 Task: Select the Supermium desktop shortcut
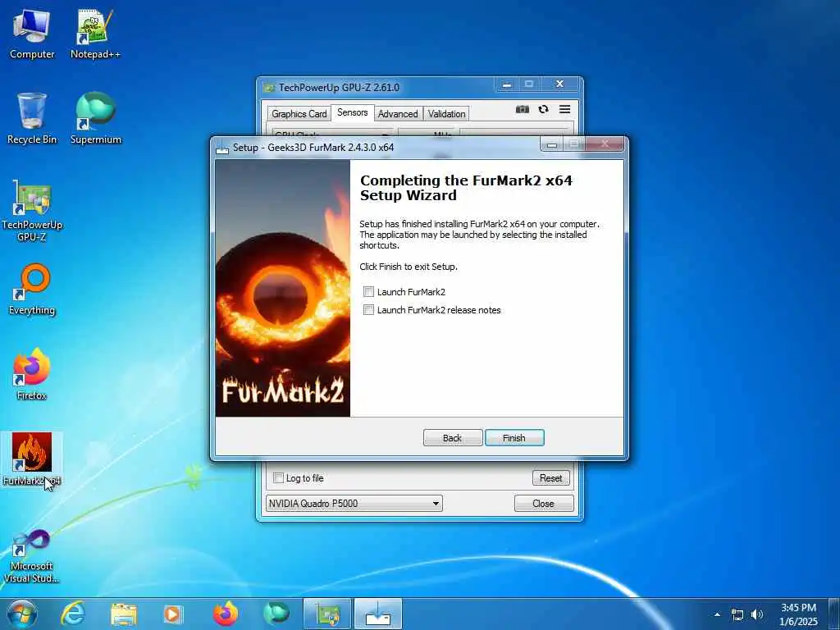96,119
